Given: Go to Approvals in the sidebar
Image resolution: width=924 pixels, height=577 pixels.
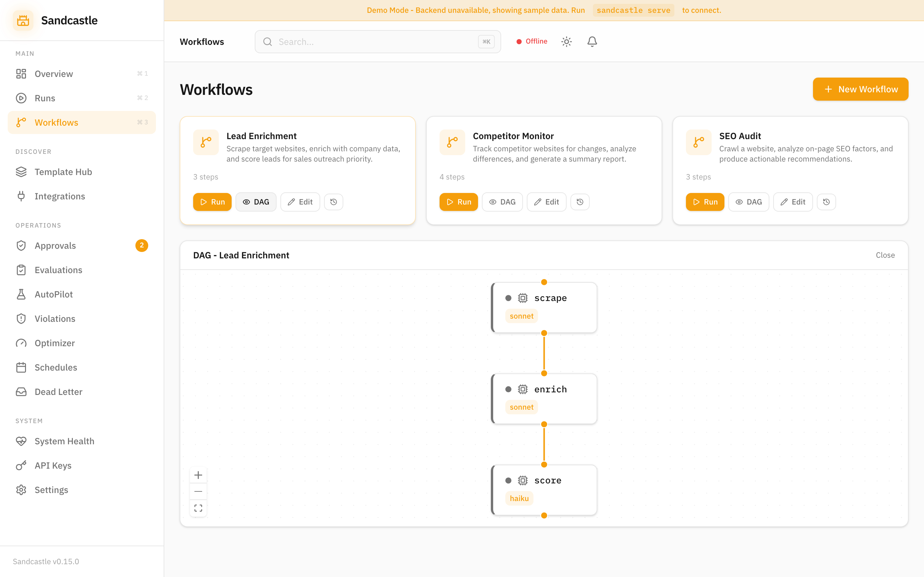Looking at the screenshot, I should tap(55, 245).
